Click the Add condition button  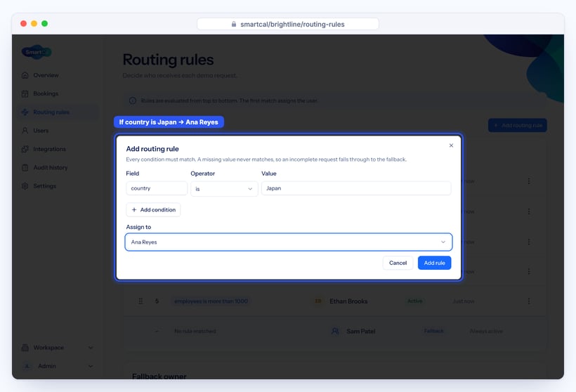153,210
